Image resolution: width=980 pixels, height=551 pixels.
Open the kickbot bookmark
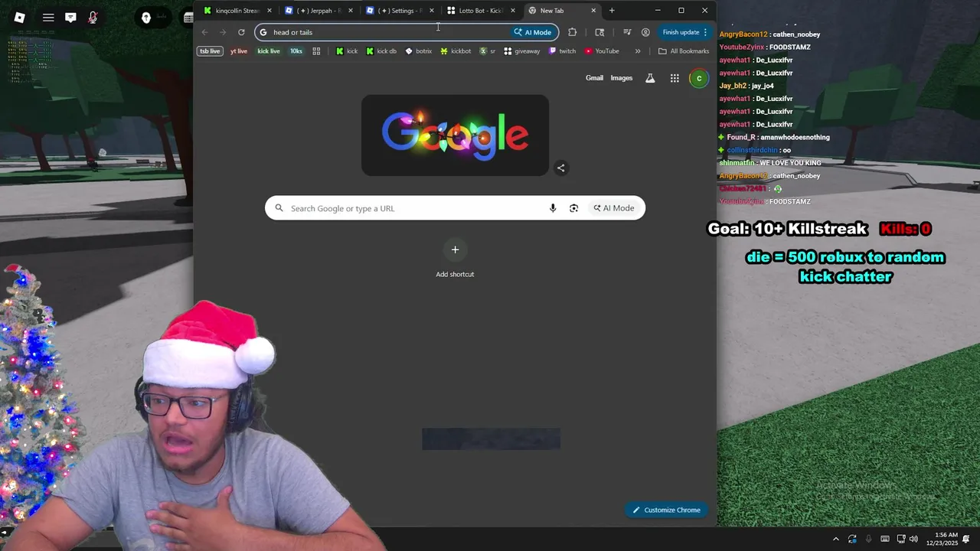click(456, 51)
